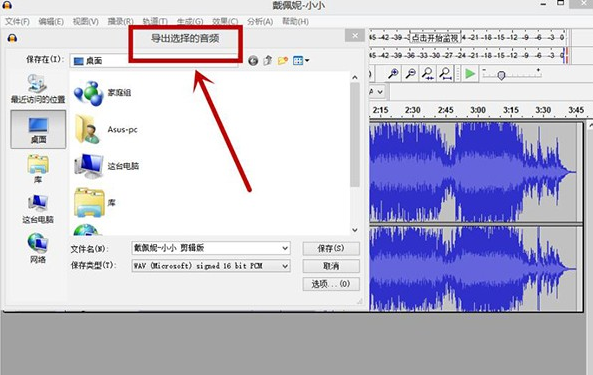
Task: Open the view menu icon dropdown
Action: point(301,60)
